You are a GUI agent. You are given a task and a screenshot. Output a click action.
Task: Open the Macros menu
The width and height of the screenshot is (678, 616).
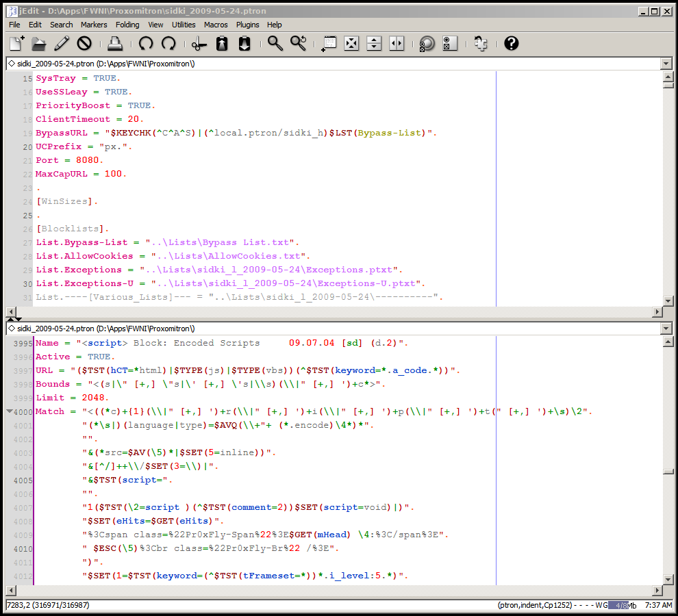click(x=216, y=25)
